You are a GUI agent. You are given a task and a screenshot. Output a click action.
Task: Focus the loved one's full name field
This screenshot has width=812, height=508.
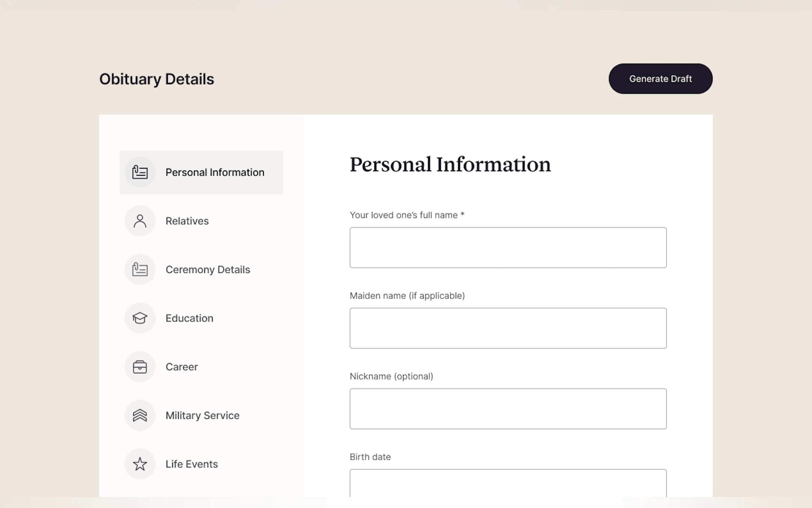508,248
